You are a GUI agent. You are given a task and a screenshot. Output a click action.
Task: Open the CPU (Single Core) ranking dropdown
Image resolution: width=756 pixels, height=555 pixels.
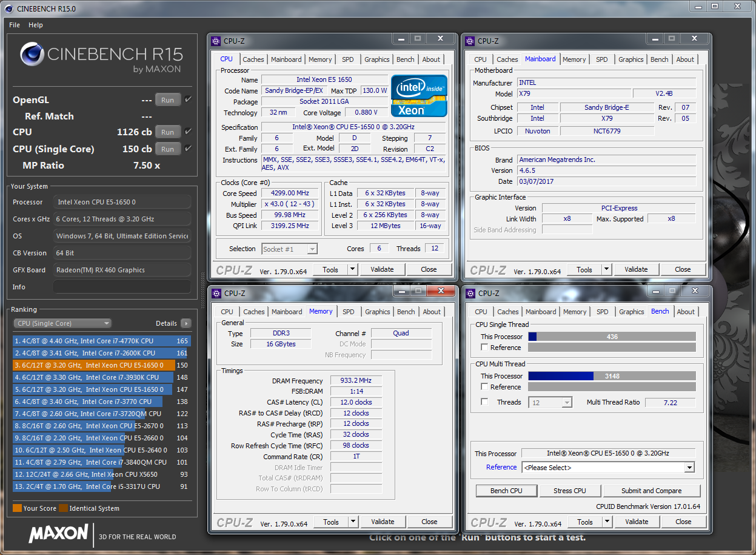click(62, 323)
